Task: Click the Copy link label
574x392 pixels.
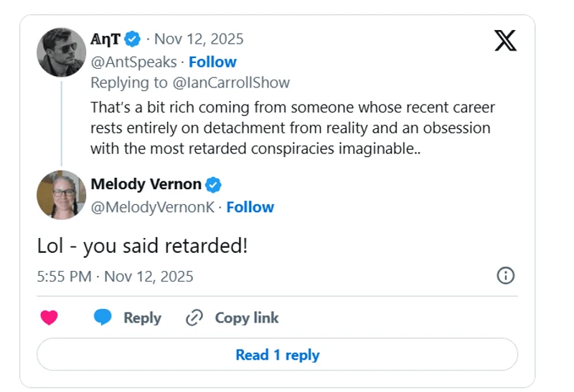Action: [247, 318]
